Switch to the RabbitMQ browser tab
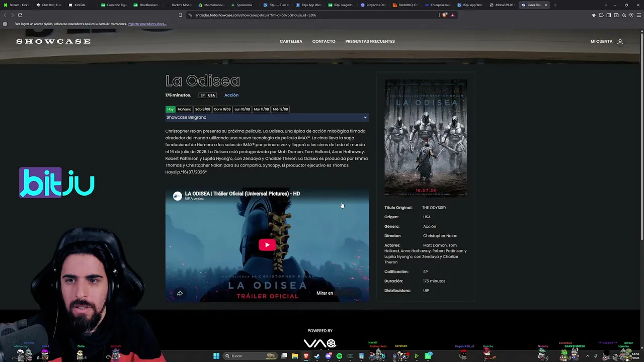The width and height of the screenshot is (644, 362). (x=406, y=5)
